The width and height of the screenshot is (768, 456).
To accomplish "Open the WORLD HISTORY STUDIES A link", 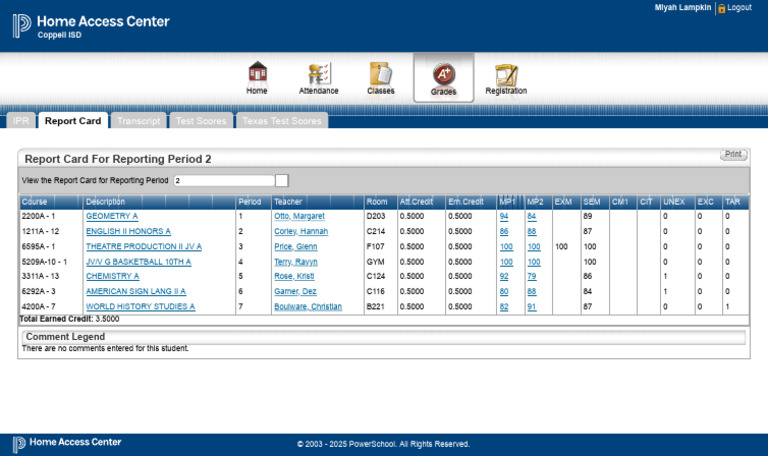I will [140, 307].
